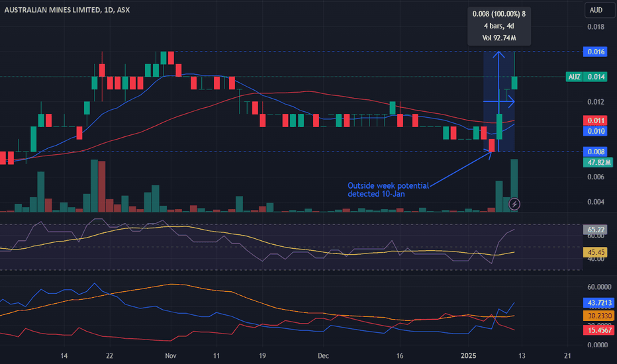The height and width of the screenshot is (364, 617).
Task: Open the AUD currency selector
Action: coord(599,10)
